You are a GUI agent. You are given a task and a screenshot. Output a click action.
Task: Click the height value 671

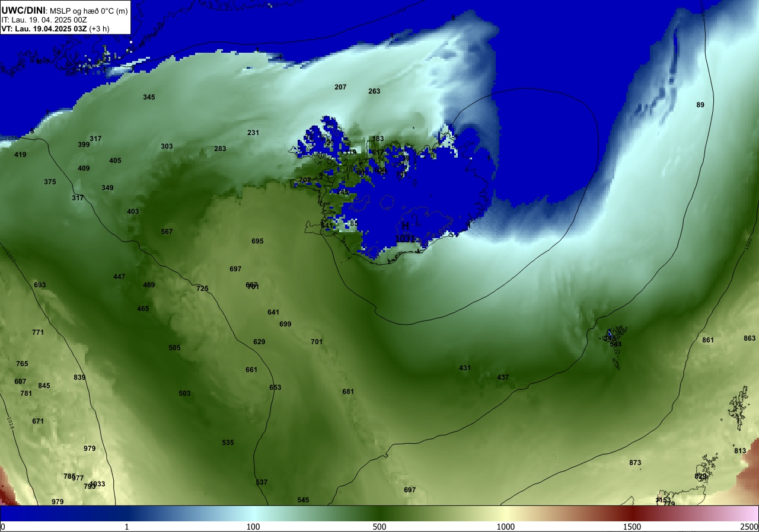click(38, 421)
